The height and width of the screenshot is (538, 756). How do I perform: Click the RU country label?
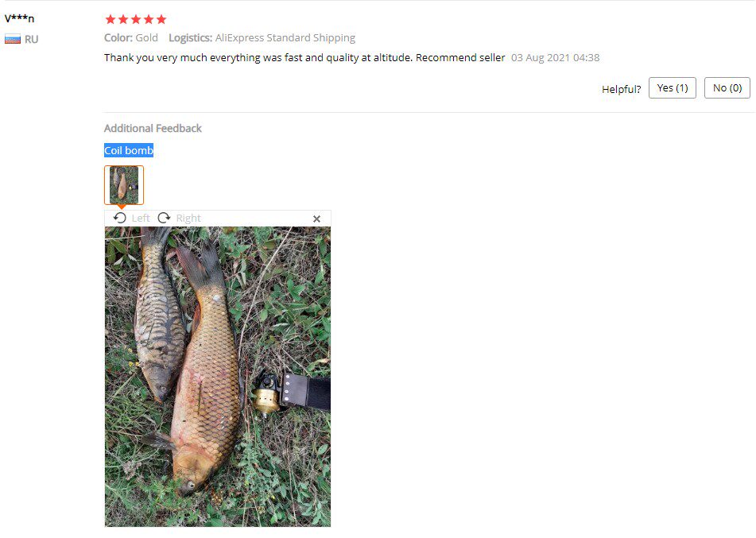coord(31,40)
